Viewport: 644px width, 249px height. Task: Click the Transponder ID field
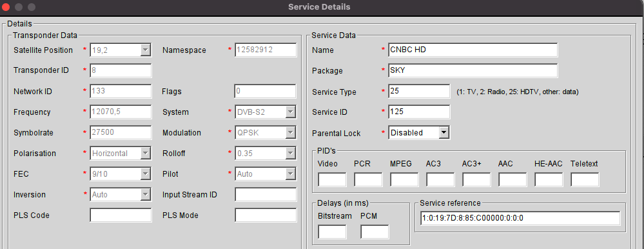tap(121, 70)
